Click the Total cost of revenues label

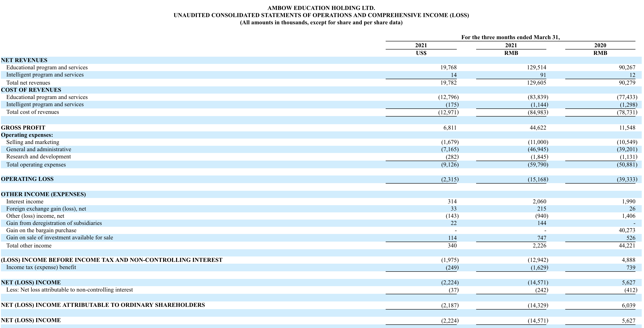point(32,112)
